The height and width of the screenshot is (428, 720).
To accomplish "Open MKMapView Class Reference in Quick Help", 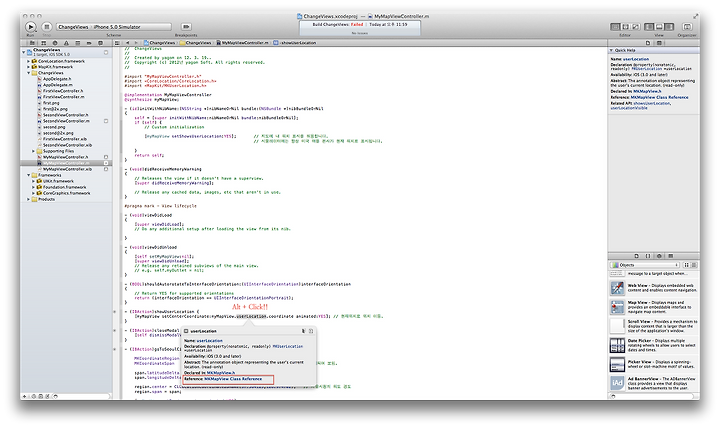I will pos(659,97).
